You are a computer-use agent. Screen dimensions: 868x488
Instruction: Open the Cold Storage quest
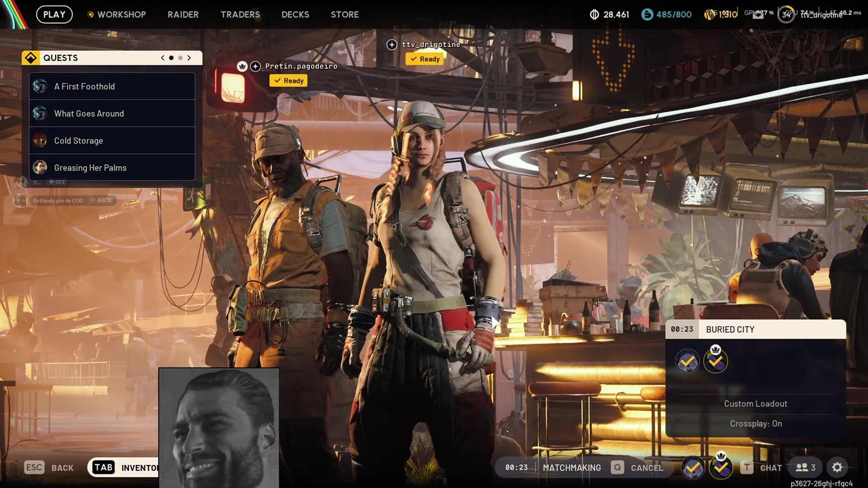point(112,140)
